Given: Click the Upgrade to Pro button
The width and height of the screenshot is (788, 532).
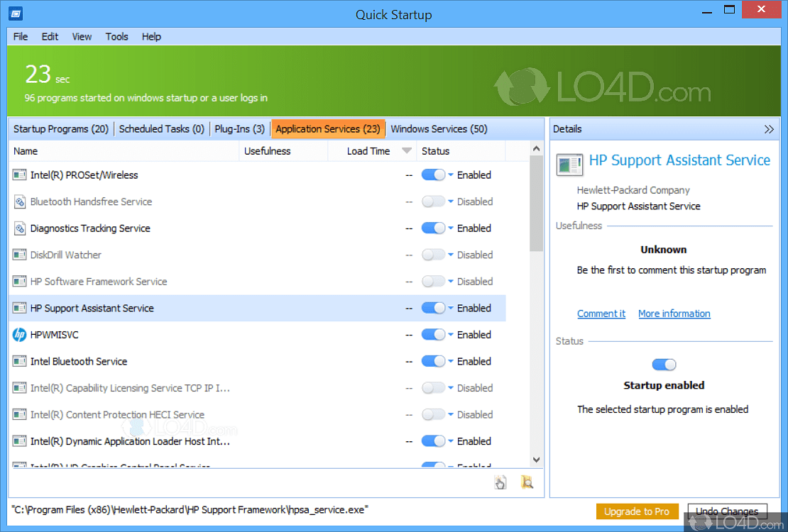Looking at the screenshot, I should tap(637, 511).
